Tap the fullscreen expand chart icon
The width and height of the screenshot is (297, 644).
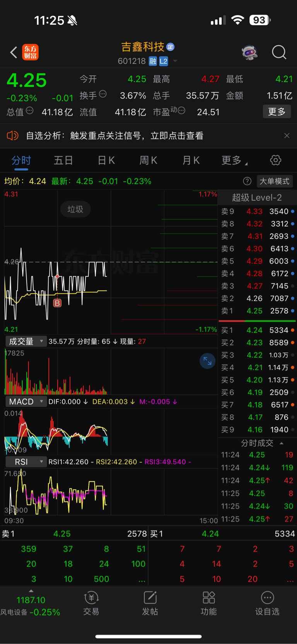point(207,361)
